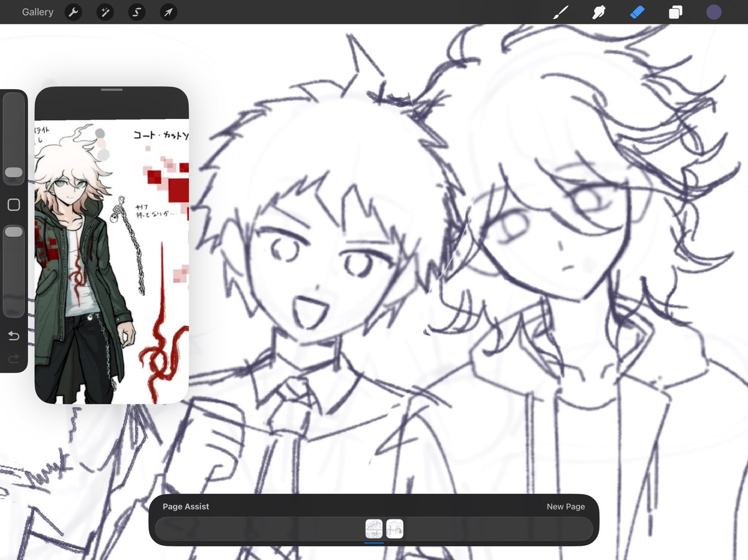Open the Adjustments magic wand menu
Image resolution: width=748 pixels, height=560 pixels.
click(x=105, y=12)
